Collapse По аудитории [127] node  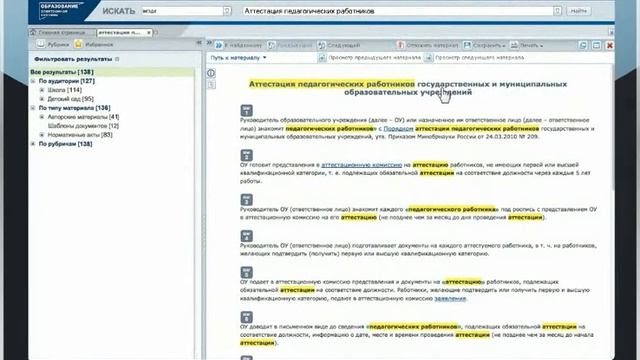click(x=33, y=81)
